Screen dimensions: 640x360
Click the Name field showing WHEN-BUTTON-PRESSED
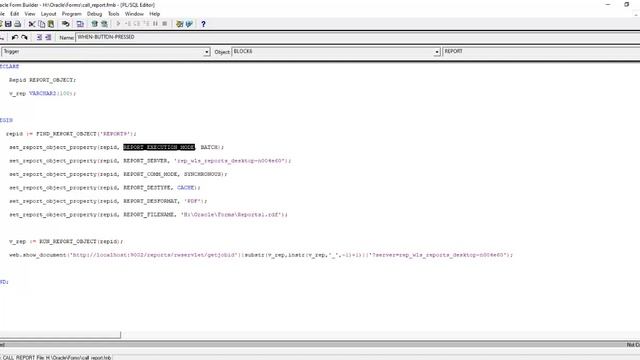tap(358, 37)
